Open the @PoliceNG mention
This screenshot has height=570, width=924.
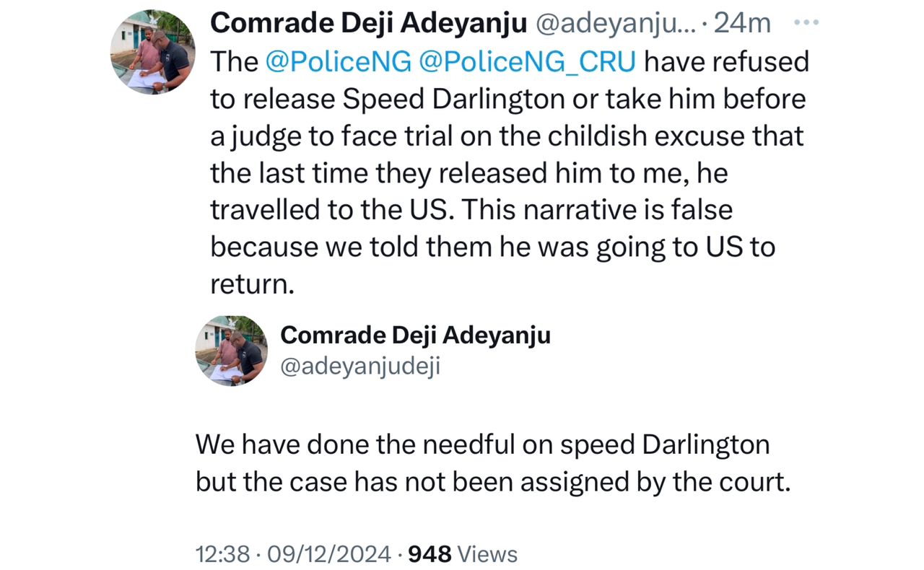(x=339, y=62)
